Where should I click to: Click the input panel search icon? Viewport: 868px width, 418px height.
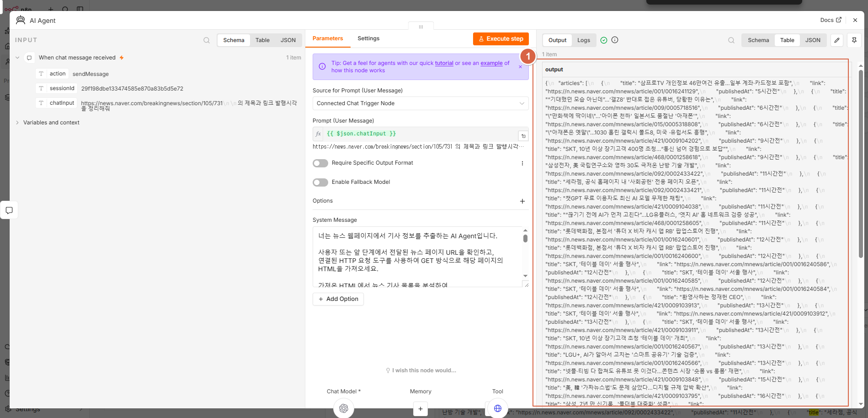pos(207,40)
